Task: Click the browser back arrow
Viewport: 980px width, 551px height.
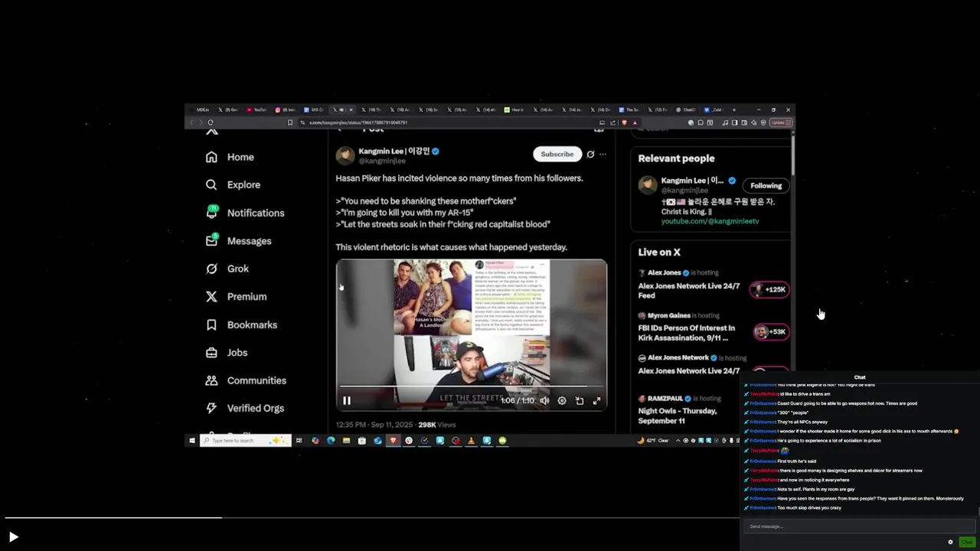Action: coord(192,122)
